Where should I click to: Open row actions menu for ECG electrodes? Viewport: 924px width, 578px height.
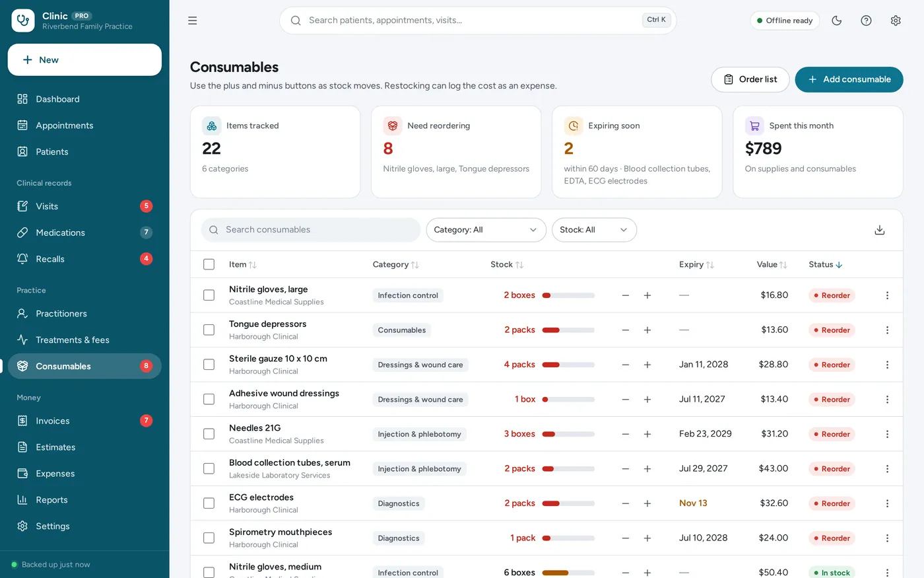point(887,503)
